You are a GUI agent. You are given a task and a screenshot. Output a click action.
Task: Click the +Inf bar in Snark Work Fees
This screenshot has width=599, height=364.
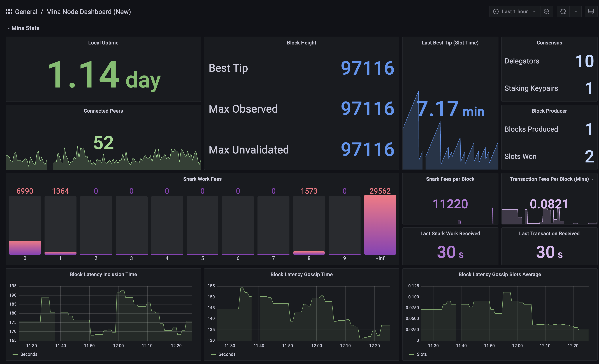point(380,225)
